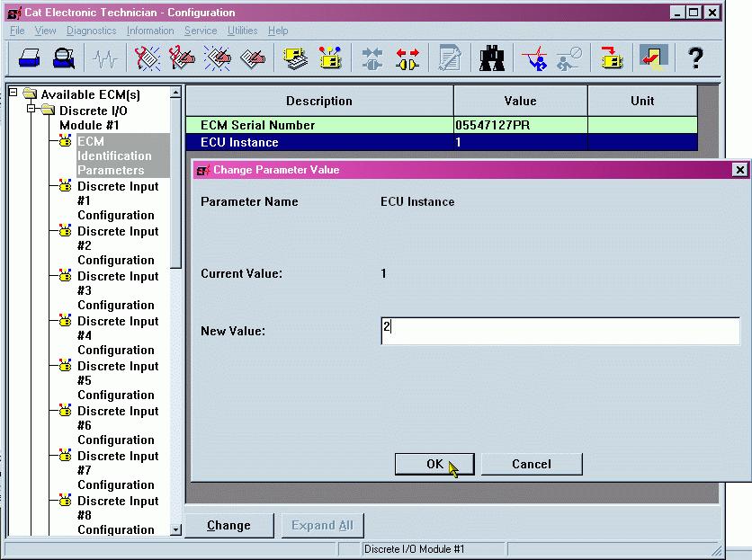Image resolution: width=752 pixels, height=560 pixels.
Task: Select Discrete Input #2 Configuration
Action: [116, 245]
